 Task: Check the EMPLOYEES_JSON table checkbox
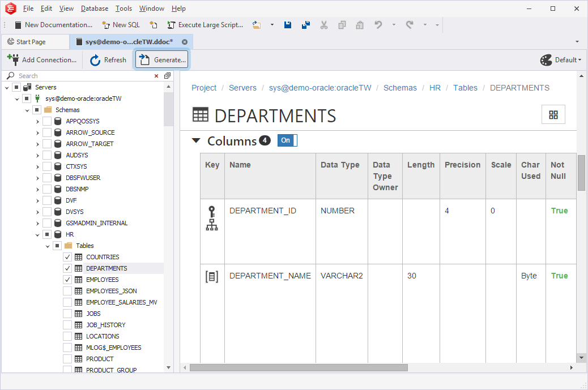click(x=67, y=291)
